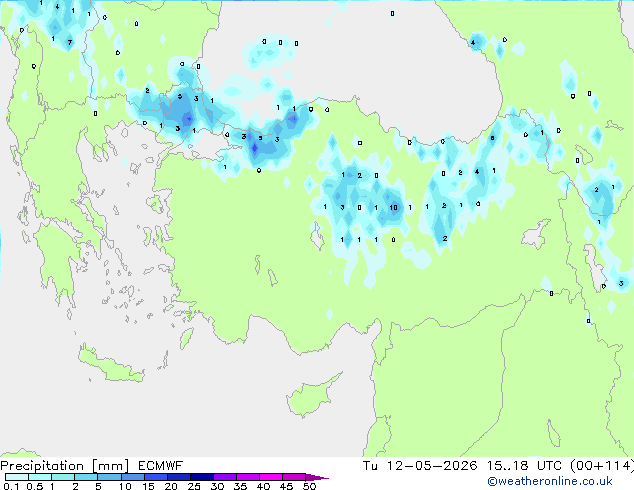Click the legend scale label '50'
Screen dimensions: 634x490
click(309, 486)
